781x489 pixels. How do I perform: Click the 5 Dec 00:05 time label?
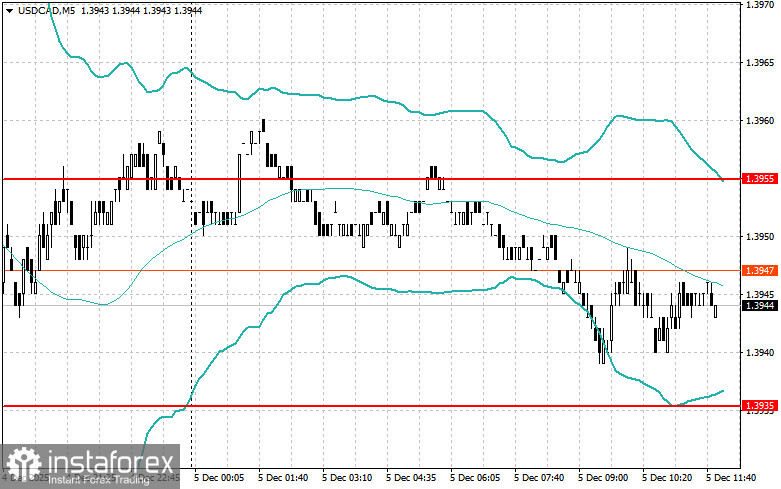click(219, 478)
